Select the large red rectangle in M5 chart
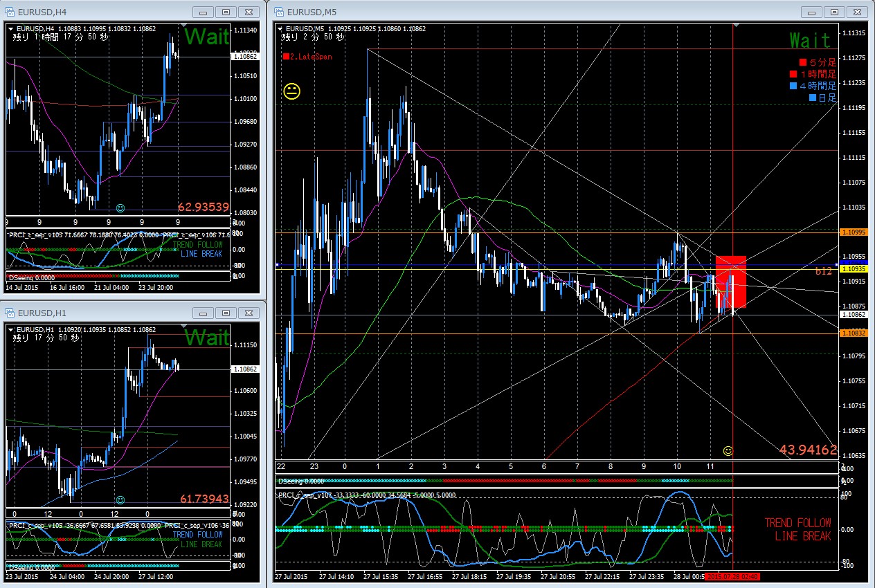 pyautogui.click(x=730, y=282)
